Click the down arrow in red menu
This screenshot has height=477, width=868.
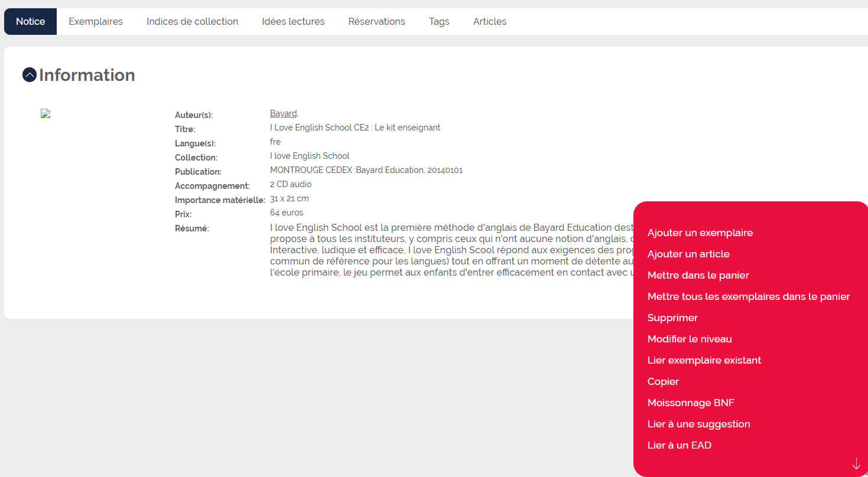click(856, 463)
